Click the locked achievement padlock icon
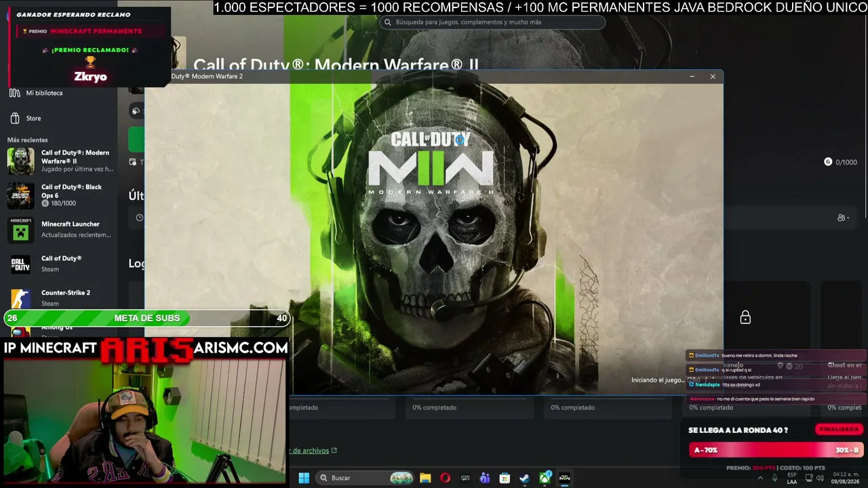This screenshot has width=868, height=488. pyautogui.click(x=745, y=317)
